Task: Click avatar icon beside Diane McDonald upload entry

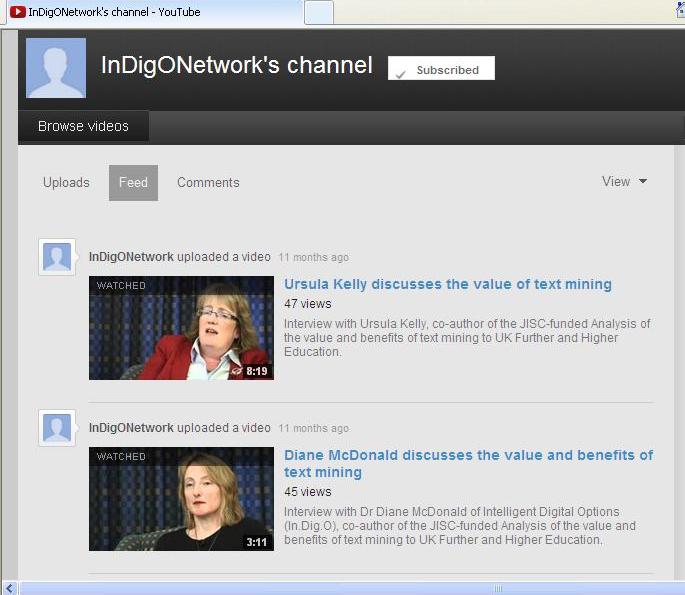Action: (57, 428)
